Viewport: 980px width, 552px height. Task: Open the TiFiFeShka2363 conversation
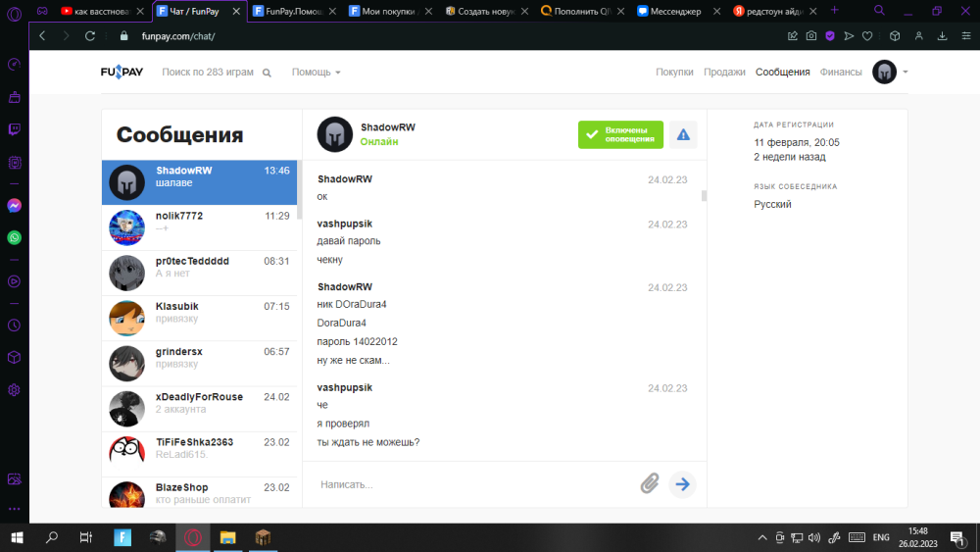pyautogui.click(x=199, y=454)
